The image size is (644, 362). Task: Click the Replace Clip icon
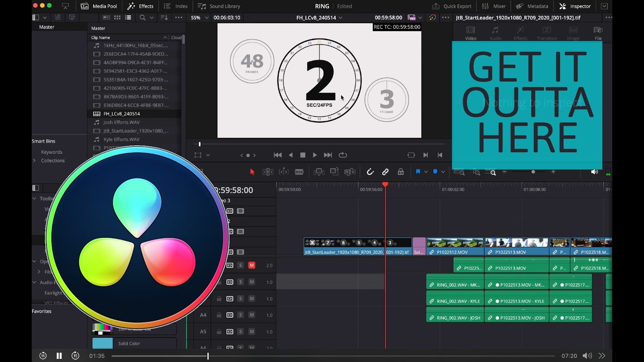pyautogui.click(x=350, y=172)
